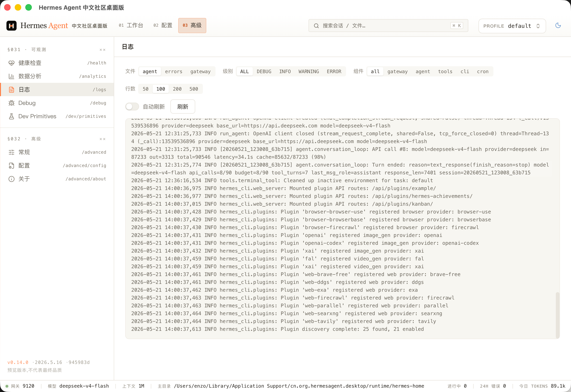This screenshot has width=571, height=392.
Task: Show 200 log lines
Action: pyautogui.click(x=177, y=89)
